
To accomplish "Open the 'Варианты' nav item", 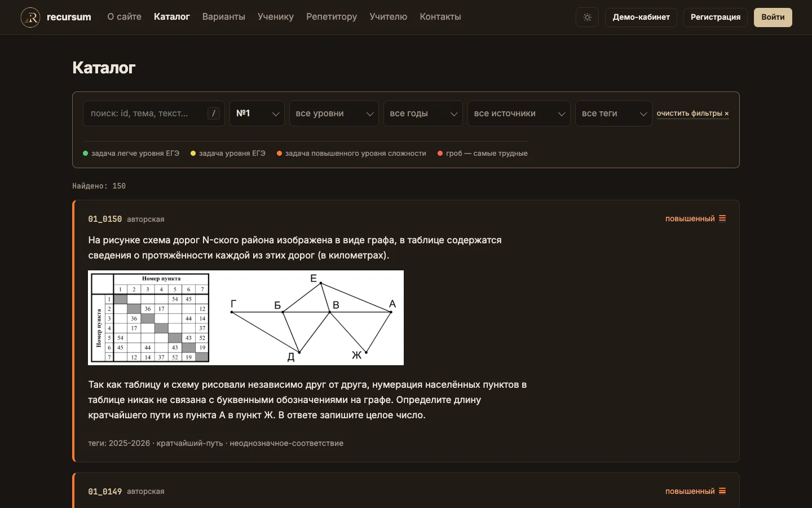I will click(x=224, y=17).
